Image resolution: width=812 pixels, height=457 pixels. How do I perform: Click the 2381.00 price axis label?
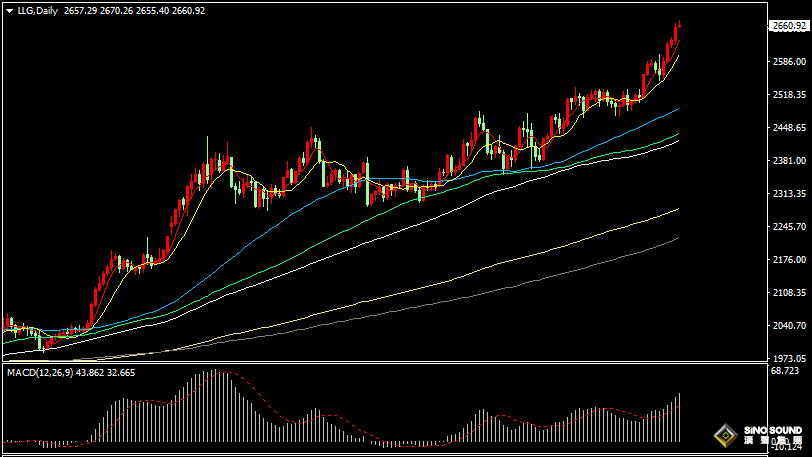[789, 161]
